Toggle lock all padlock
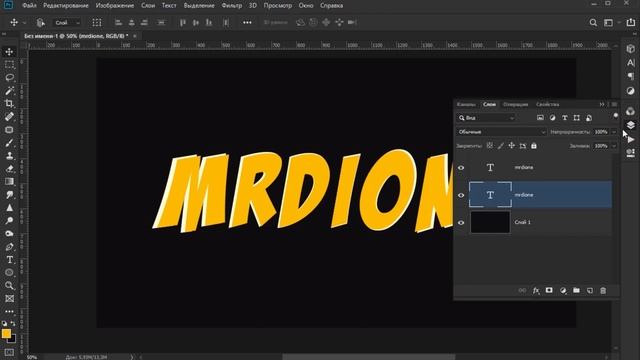 (534, 146)
